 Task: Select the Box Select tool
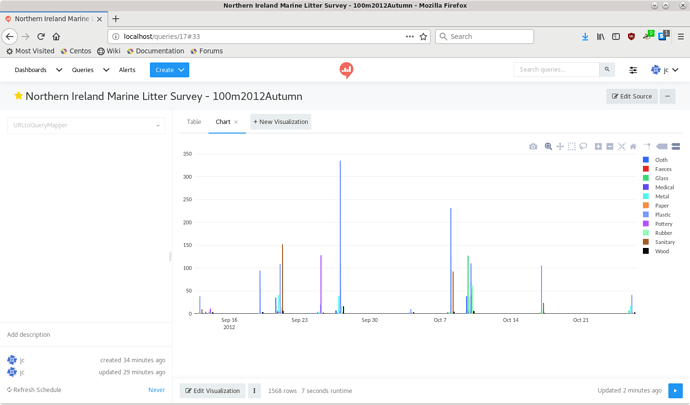coord(572,147)
